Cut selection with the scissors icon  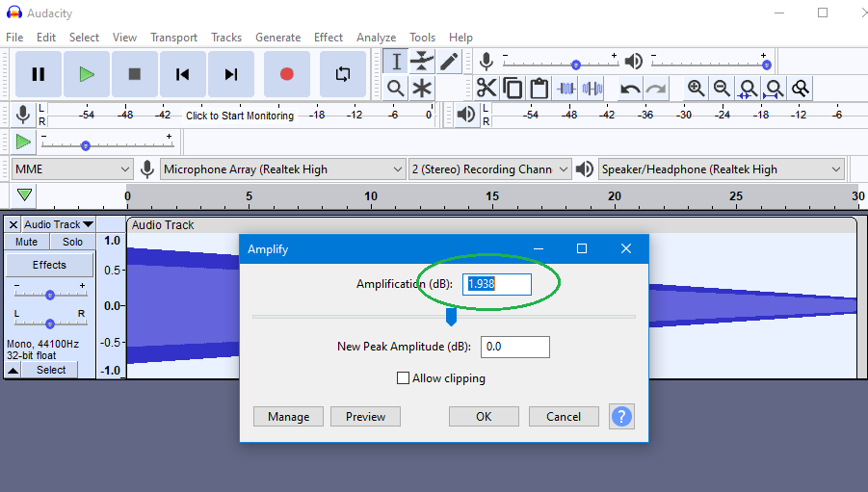(487, 88)
